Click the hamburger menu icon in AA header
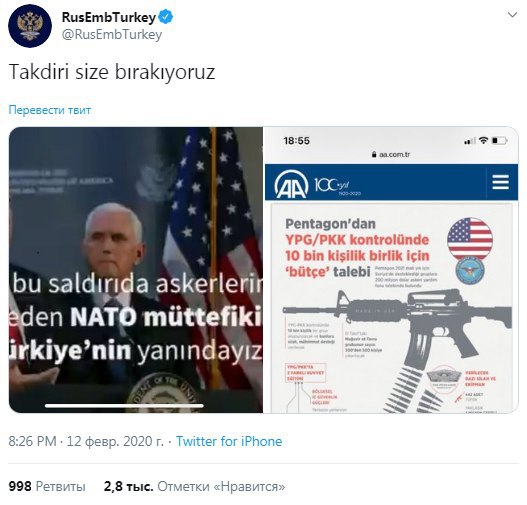This screenshot has height=505, width=527. coord(500,182)
